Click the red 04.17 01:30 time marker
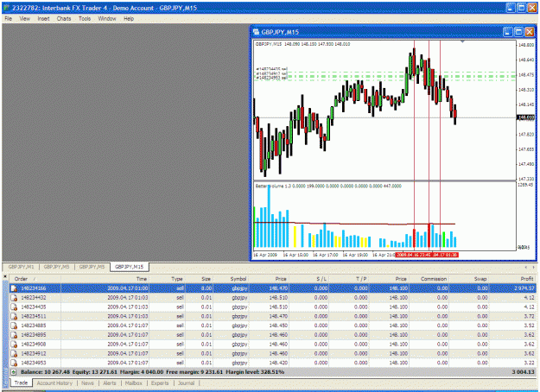Image resolution: width=540 pixels, height=392 pixels. [445, 255]
